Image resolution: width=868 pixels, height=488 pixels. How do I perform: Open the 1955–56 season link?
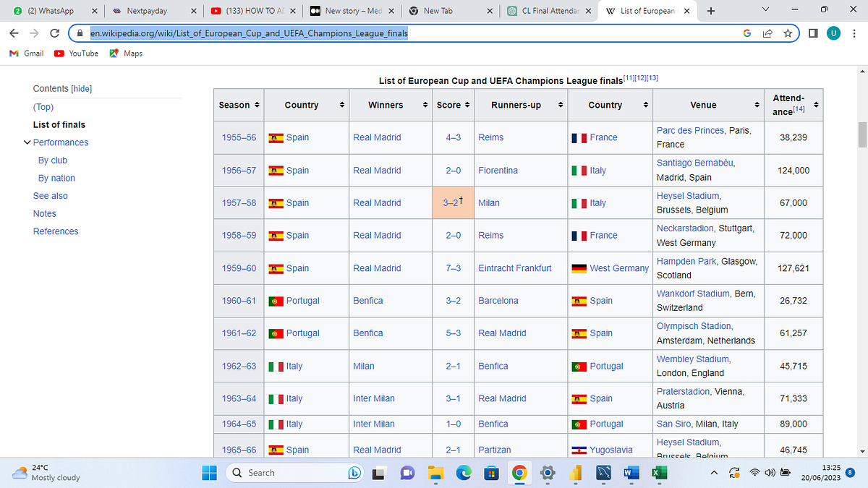[239, 137]
